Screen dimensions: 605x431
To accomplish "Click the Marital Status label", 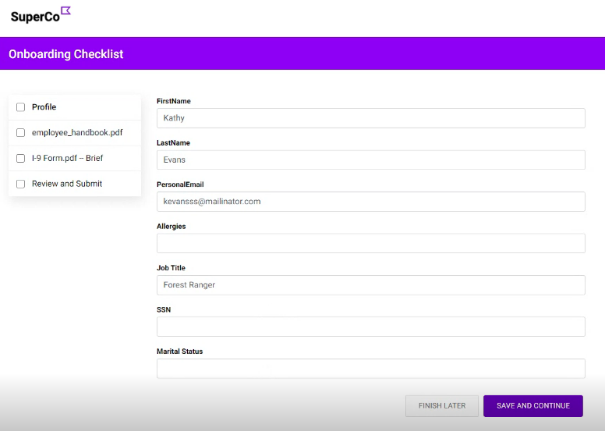I will pyautogui.click(x=180, y=351).
